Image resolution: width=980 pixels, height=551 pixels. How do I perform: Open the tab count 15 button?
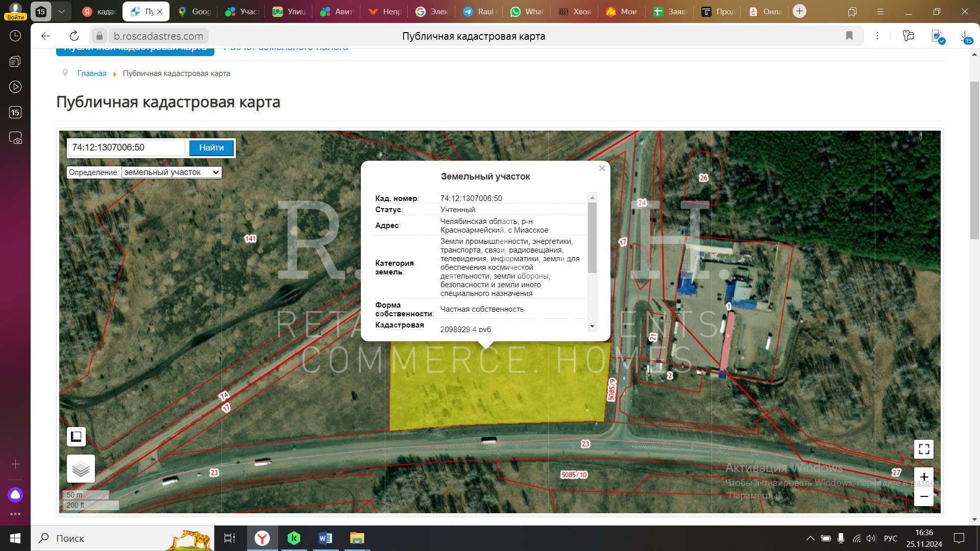pos(41,11)
